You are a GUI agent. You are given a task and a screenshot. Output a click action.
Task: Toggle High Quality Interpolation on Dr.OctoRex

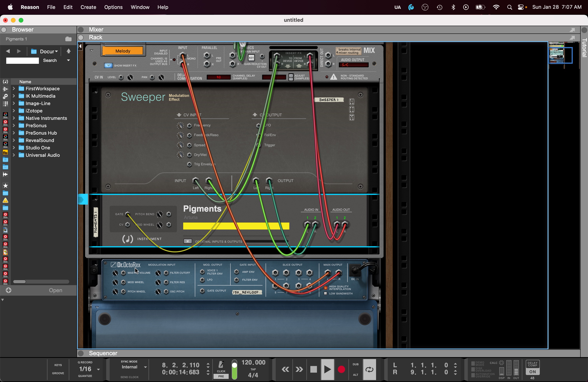point(325,288)
